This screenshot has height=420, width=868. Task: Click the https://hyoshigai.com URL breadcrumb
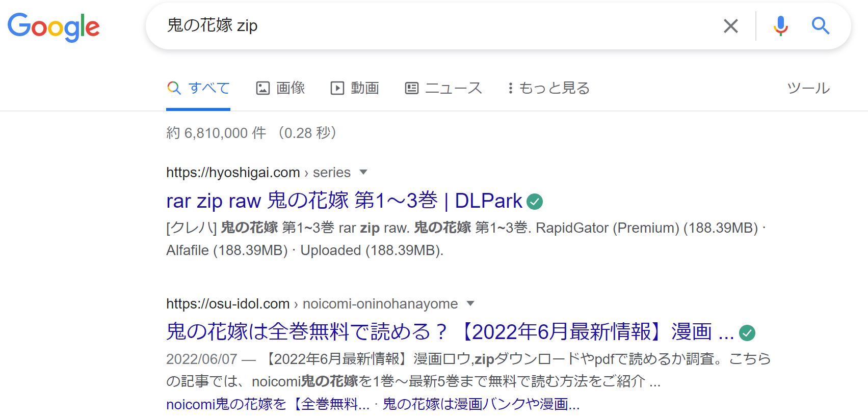(x=233, y=173)
